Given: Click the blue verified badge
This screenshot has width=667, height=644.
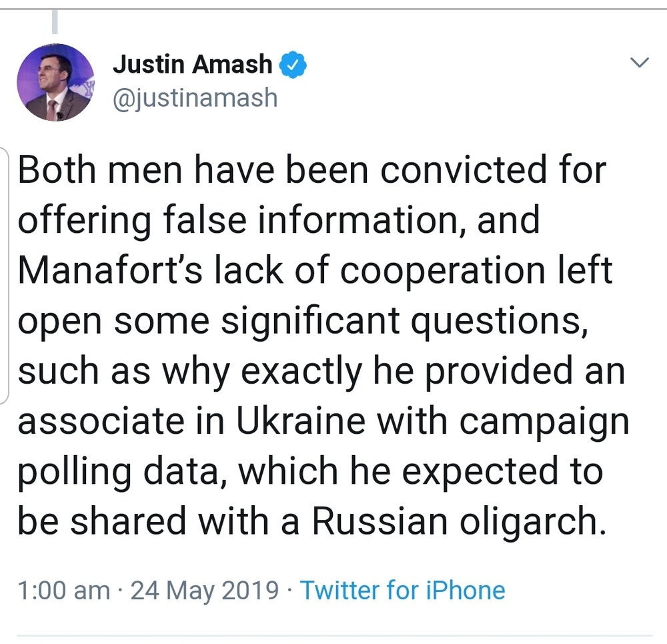Looking at the screenshot, I should click(291, 65).
